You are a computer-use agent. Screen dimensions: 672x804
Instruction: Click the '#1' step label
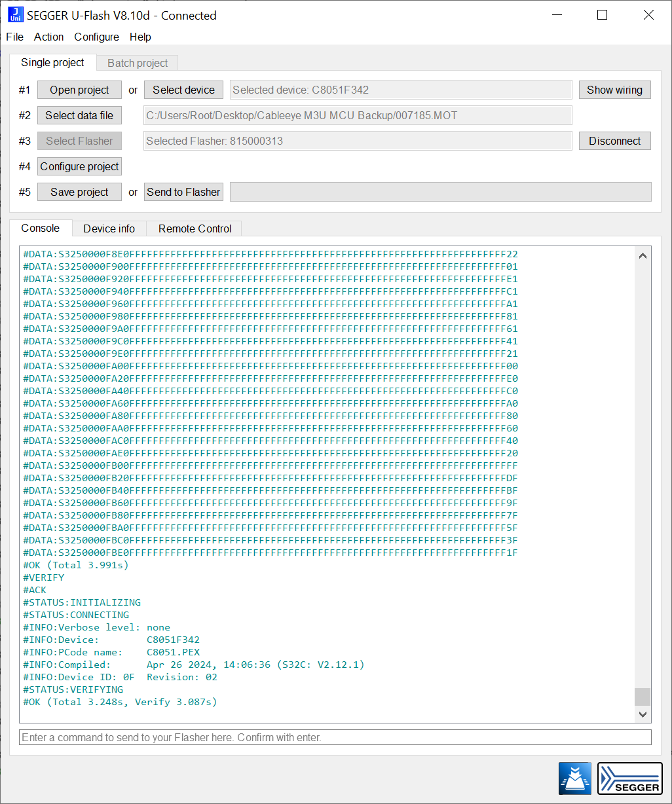point(25,90)
